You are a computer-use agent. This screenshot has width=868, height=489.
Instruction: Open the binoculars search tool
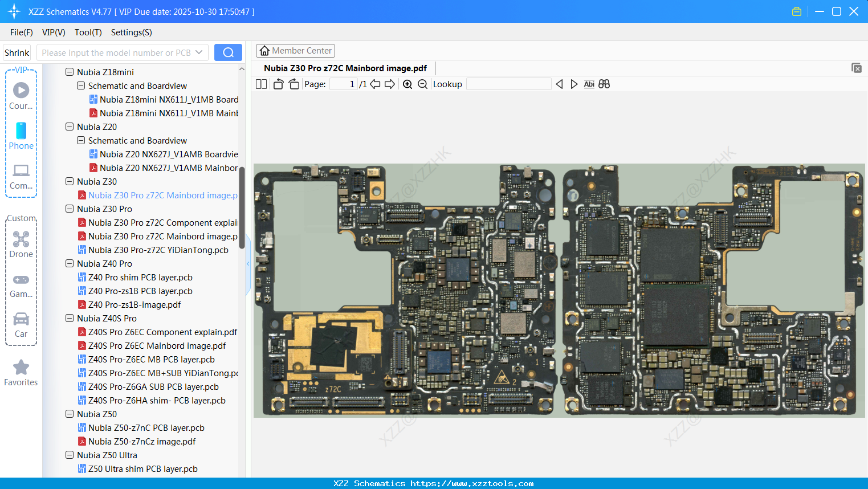(604, 84)
